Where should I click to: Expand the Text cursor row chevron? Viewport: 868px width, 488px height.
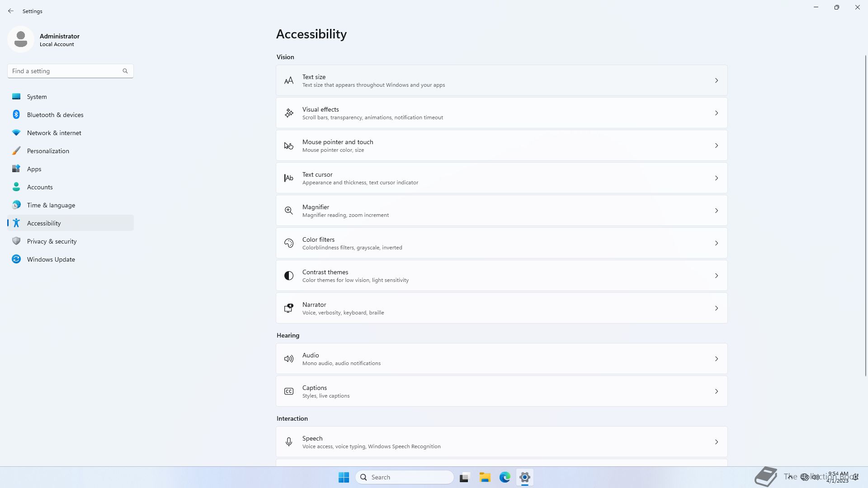717,178
